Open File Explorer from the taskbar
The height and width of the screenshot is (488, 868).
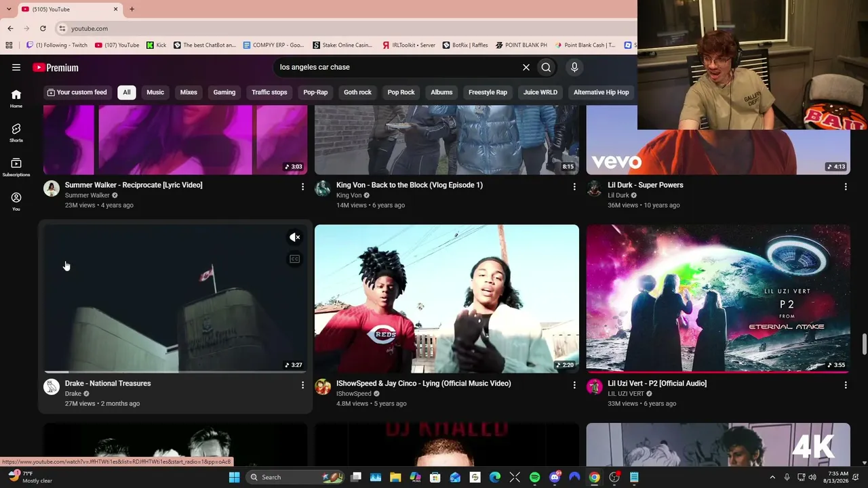pyautogui.click(x=395, y=477)
